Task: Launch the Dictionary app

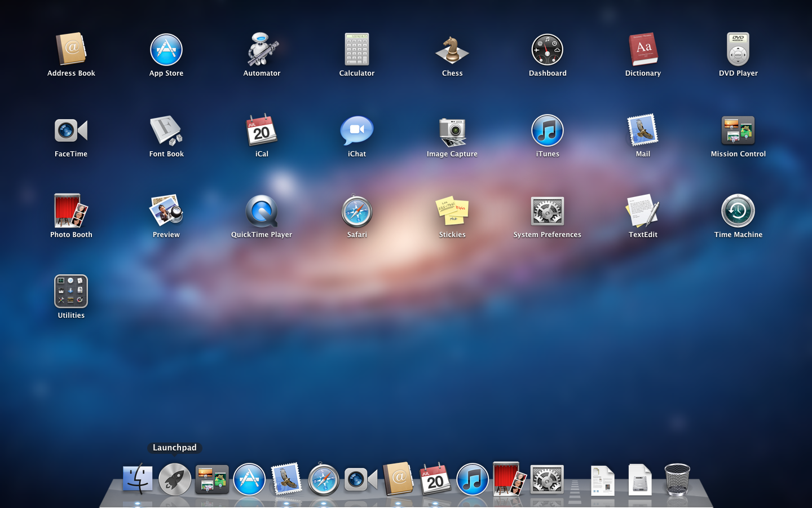Action: (x=643, y=50)
